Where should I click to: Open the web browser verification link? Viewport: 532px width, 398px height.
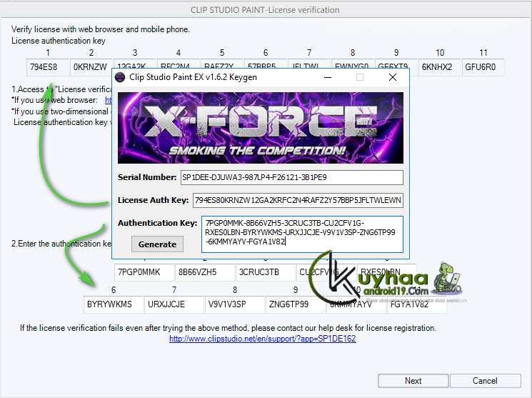(x=109, y=100)
